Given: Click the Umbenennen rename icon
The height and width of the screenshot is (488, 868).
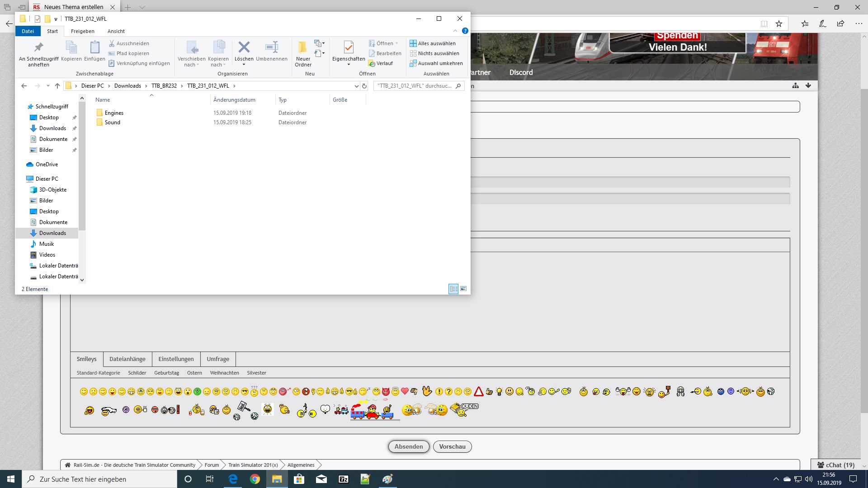Looking at the screenshot, I should (x=271, y=47).
